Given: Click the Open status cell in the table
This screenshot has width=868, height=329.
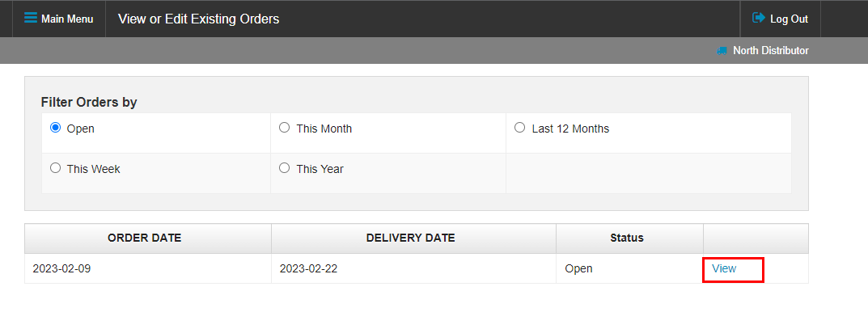Looking at the screenshot, I should pos(629,268).
